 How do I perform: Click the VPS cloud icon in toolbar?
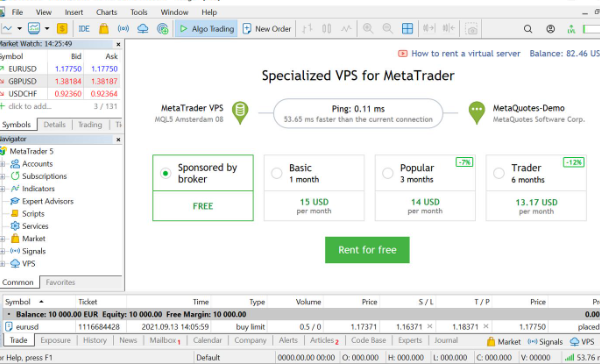(143, 29)
